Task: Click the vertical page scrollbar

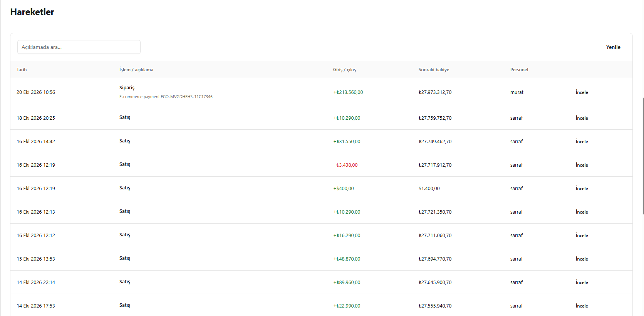Action: (x=643, y=156)
